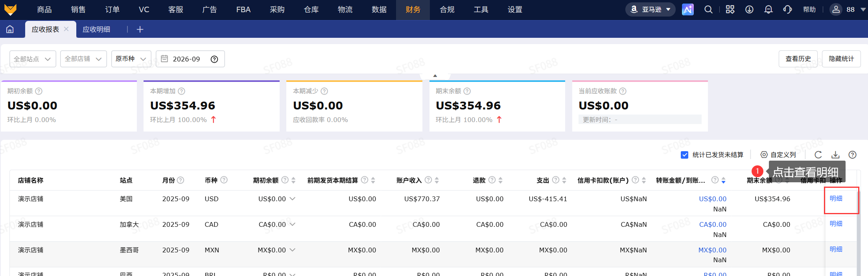Open the apps grid icon in header
This screenshot has height=276, width=868.
(730, 9)
